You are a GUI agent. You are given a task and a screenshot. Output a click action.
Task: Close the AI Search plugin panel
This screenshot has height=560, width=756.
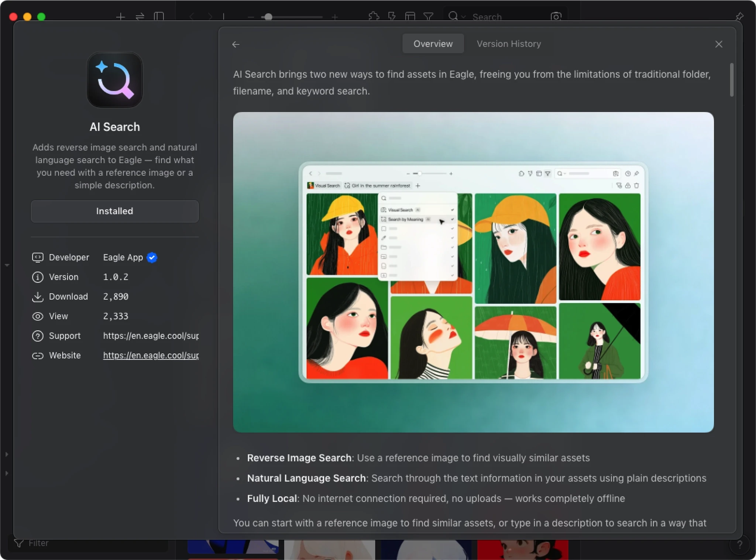point(718,44)
